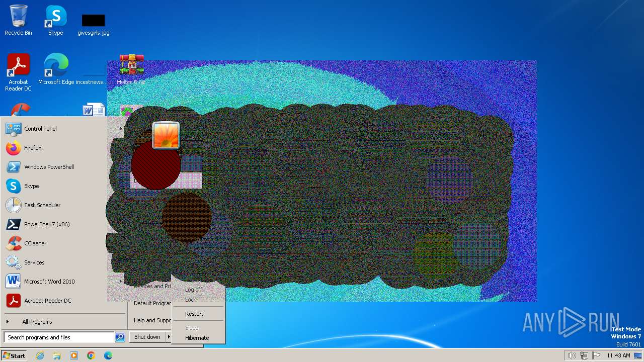This screenshot has height=362, width=644.
Task: Choose Hibernate from power menu
Action: click(x=197, y=338)
